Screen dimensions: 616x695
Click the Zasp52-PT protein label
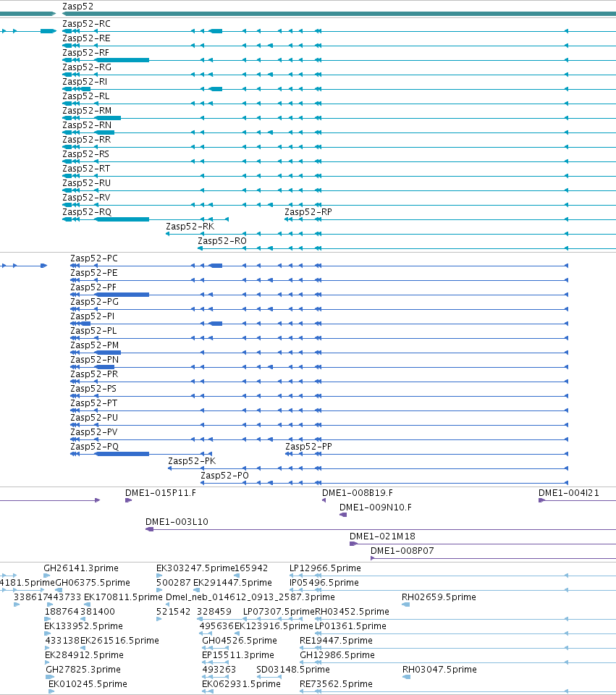pos(94,403)
